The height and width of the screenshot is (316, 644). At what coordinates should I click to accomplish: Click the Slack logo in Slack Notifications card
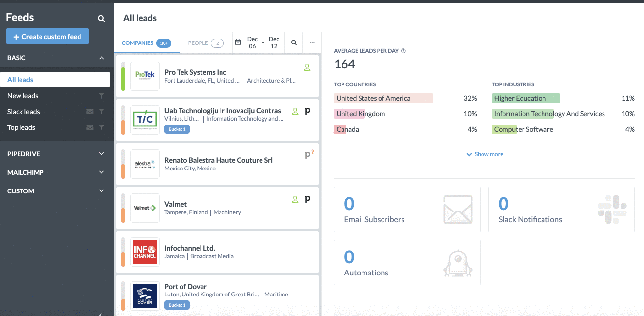(612, 210)
